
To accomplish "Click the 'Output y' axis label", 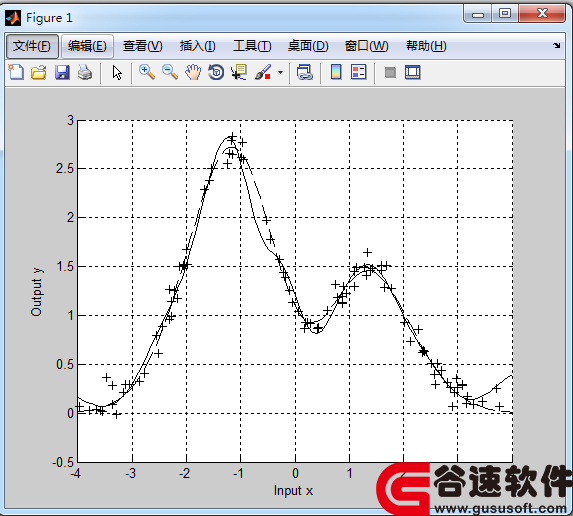I will 37,292.
